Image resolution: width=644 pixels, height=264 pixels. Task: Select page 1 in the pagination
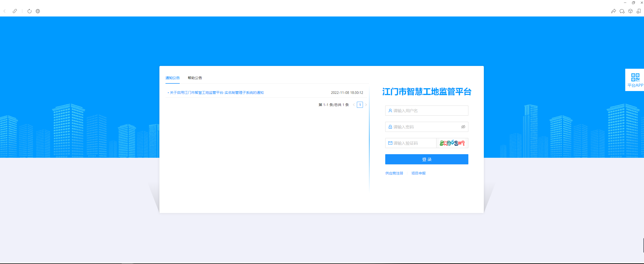pyautogui.click(x=360, y=105)
